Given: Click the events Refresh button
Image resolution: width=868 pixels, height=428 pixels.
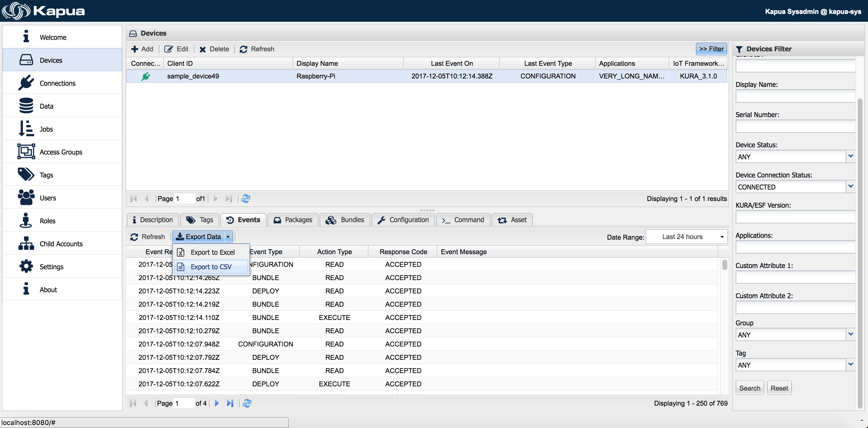Looking at the screenshot, I should point(148,237).
